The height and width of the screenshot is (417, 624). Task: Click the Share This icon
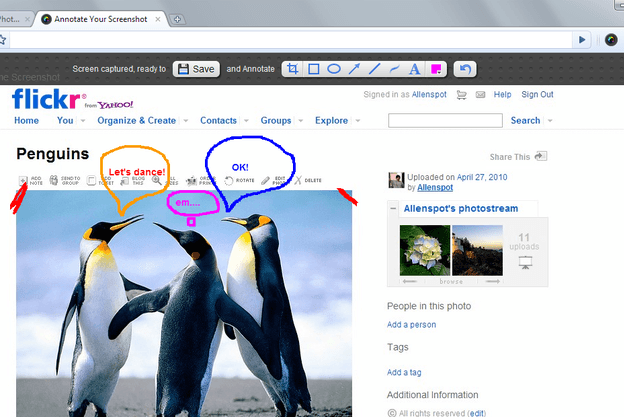[541, 156]
